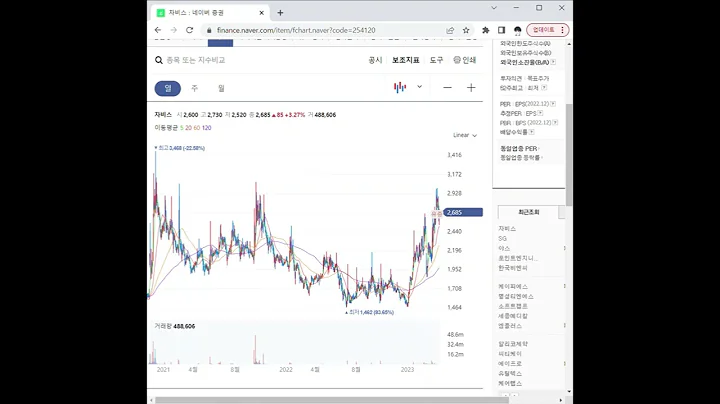Open 동일업종 PER link

[x=519, y=149]
